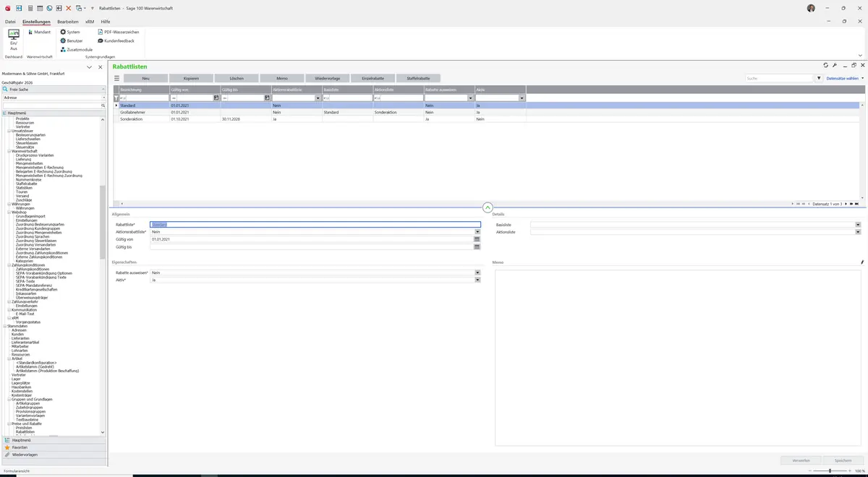The height and width of the screenshot is (477, 868).
Task: Open calendar picker for Gültig von field
Action: [477, 239]
